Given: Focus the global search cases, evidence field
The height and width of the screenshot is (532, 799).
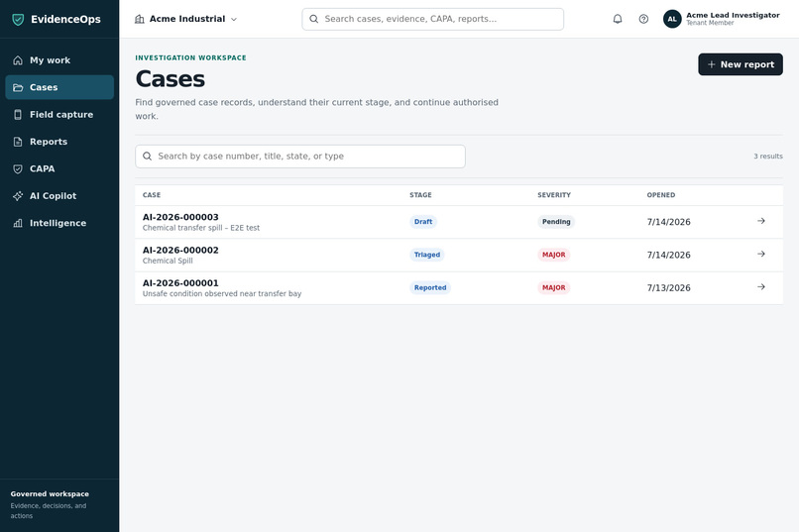Looking at the screenshot, I should click(432, 19).
